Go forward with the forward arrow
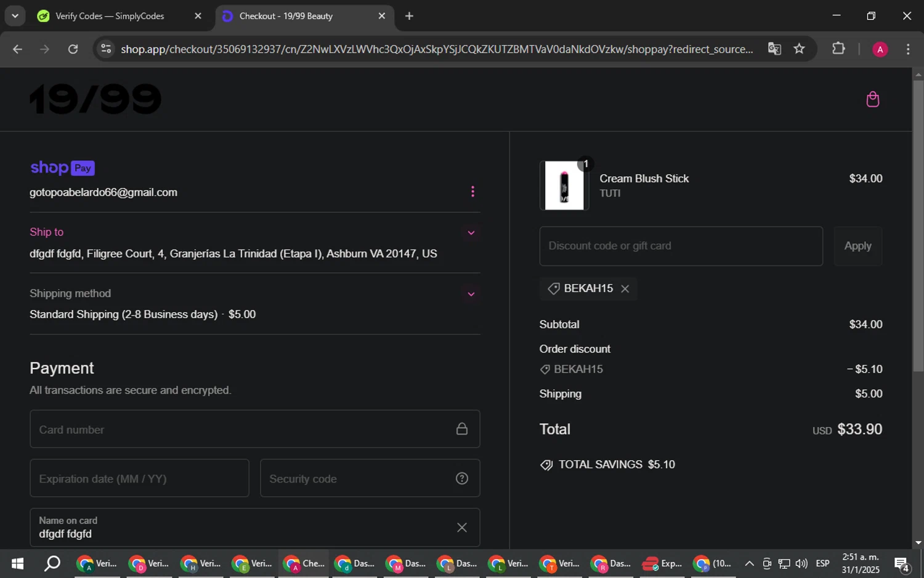924x578 pixels. [x=44, y=49]
